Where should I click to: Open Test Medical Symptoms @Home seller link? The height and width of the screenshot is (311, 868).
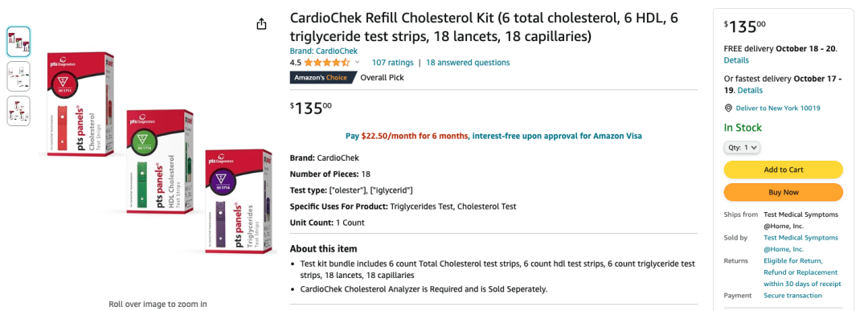(x=801, y=243)
